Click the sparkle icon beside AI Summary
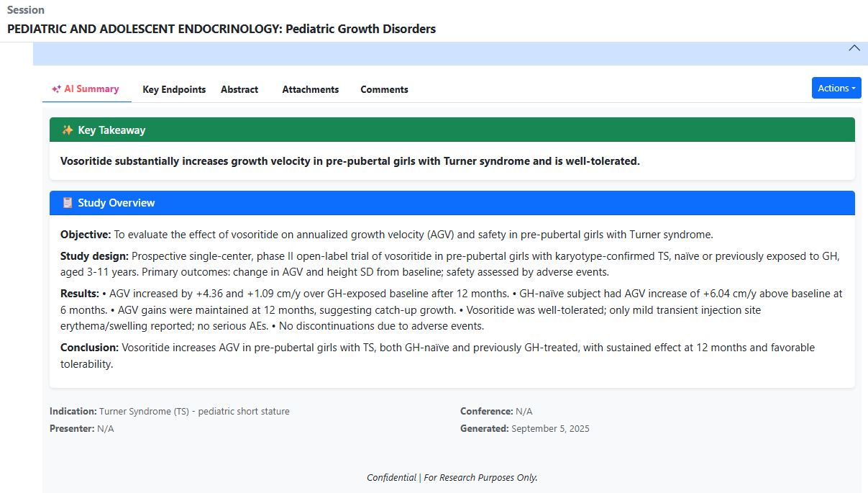Screen dimensions: 868x493 (x=56, y=89)
